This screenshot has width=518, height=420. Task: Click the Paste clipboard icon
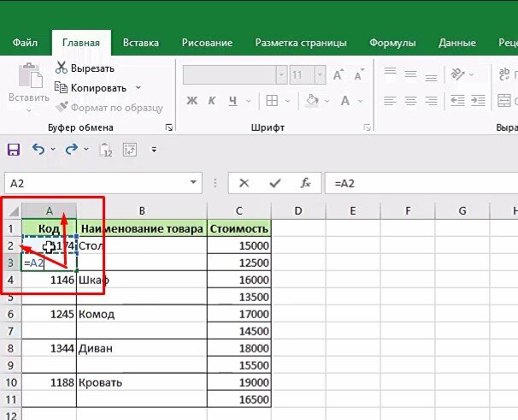31,75
